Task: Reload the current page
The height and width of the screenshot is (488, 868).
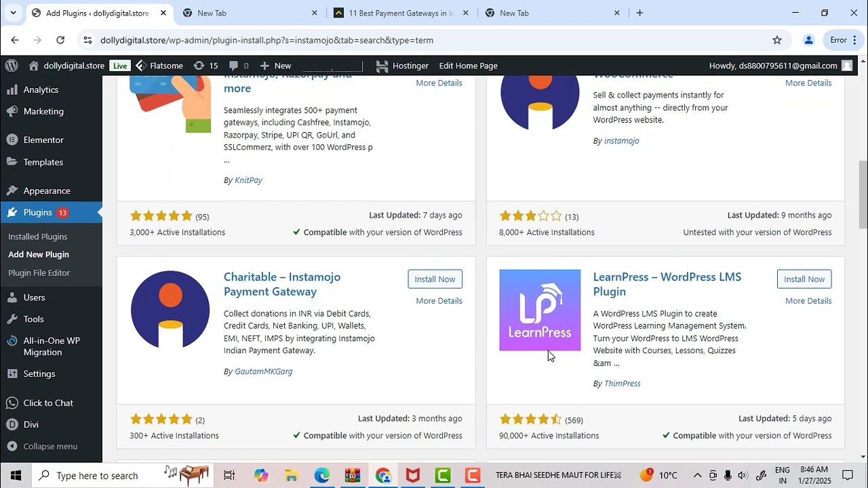Action: click(60, 40)
